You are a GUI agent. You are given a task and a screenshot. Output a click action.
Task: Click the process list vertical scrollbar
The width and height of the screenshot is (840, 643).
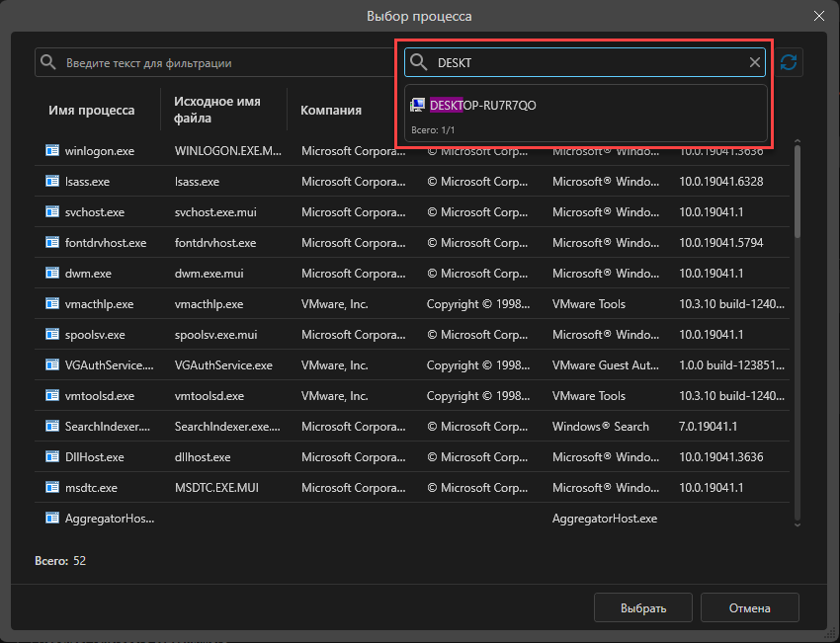(797, 193)
